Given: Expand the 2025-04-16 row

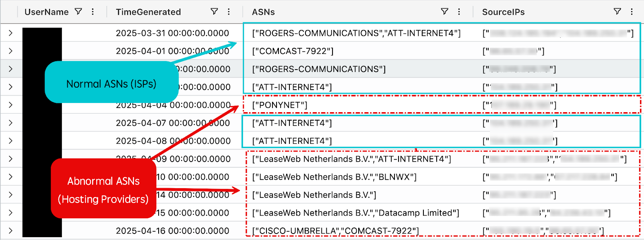Looking at the screenshot, I should 10,231.
